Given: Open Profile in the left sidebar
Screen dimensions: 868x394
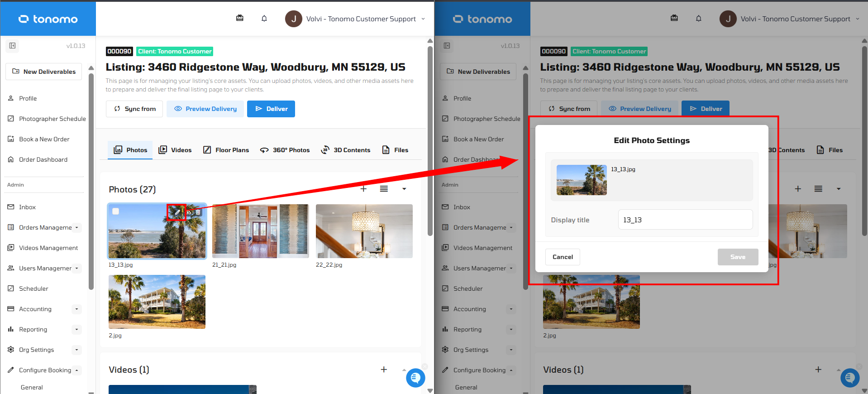Looking at the screenshot, I should click(x=28, y=98).
